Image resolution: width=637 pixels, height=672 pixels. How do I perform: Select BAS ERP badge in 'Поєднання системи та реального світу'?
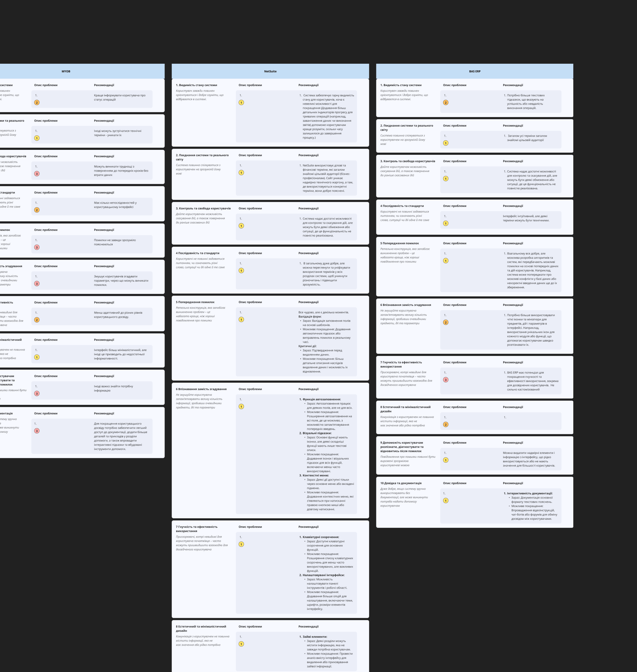pyautogui.click(x=445, y=143)
